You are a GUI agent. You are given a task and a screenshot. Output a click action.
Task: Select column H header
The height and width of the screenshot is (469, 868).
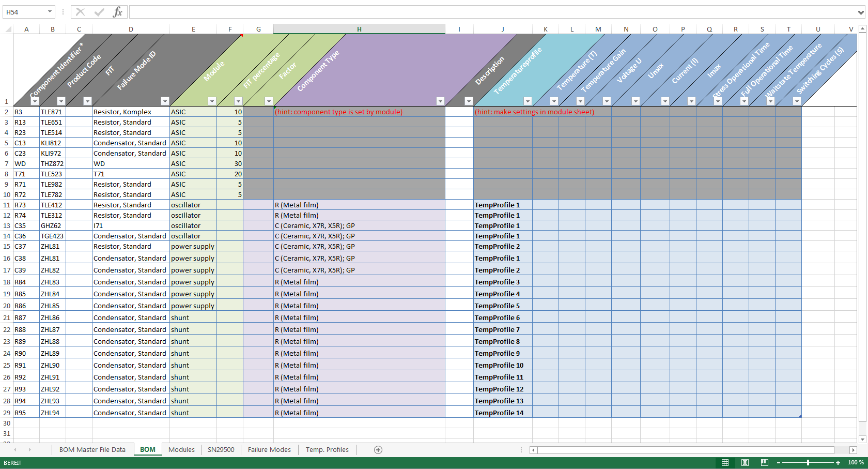(x=359, y=29)
